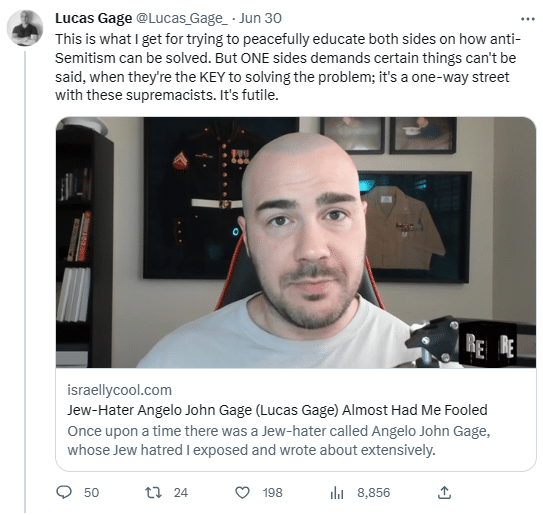The height and width of the screenshot is (515, 543).
Task: Open the article title starting 'Jew-Hater Angelo John Gage'
Action: pyautogui.click(x=277, y=410)
